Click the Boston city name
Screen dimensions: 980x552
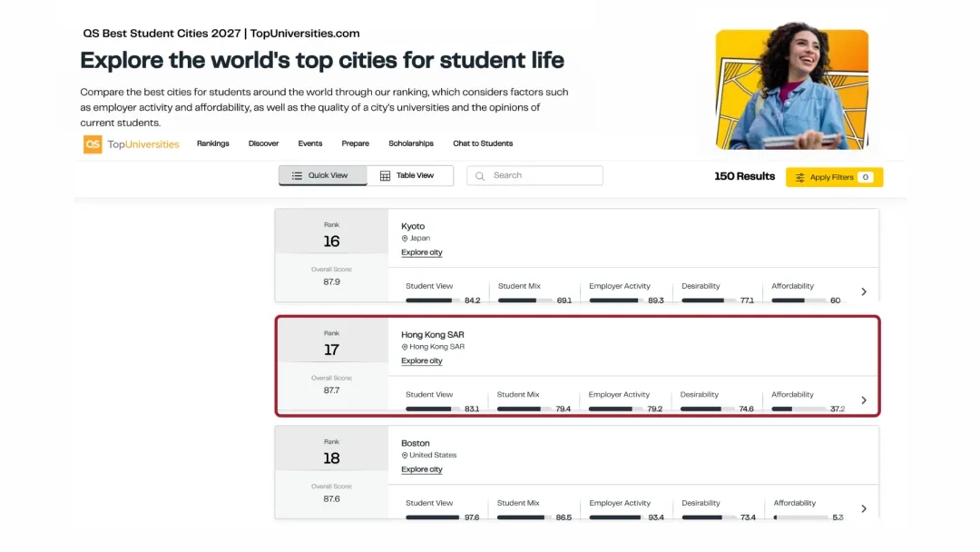tap(416, 443)
